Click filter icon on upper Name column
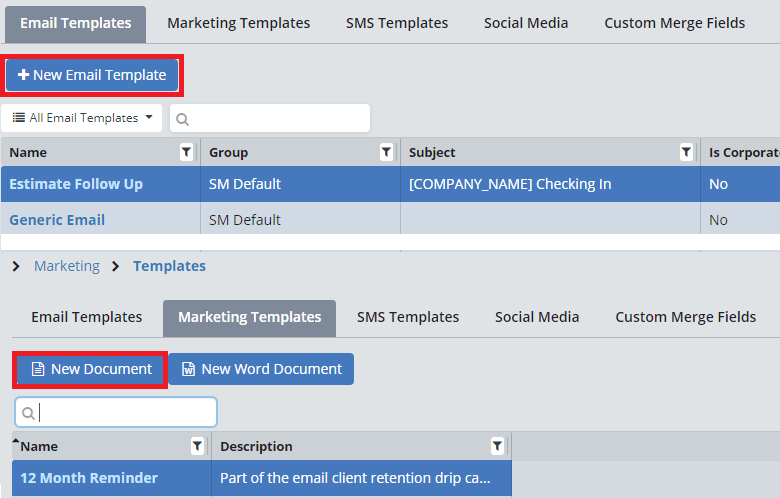This screenshot has width=780, height=498. coord(186,152)
